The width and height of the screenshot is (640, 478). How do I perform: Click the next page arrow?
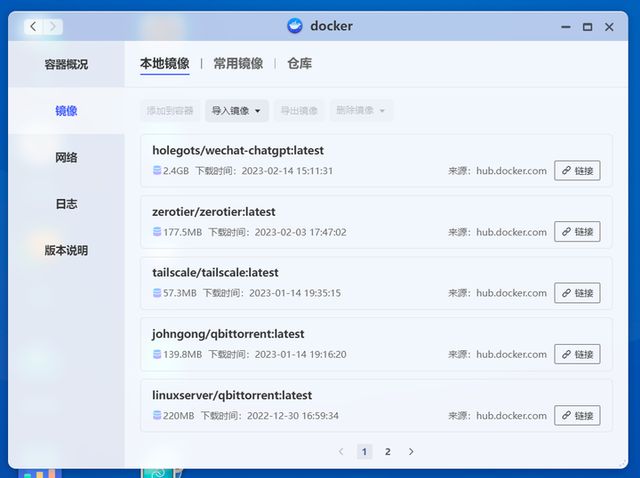pyautogui.click(x=411, y=452)
